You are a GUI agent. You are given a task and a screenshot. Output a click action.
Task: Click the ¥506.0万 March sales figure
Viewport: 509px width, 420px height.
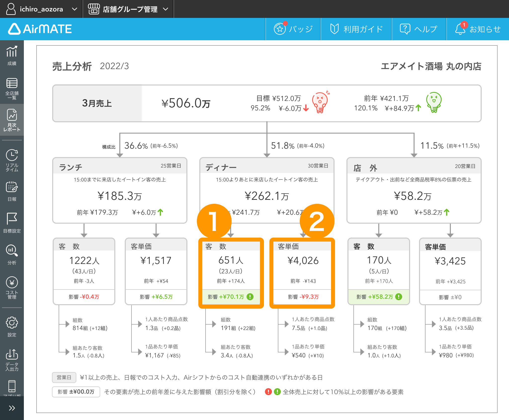point(186,103)
